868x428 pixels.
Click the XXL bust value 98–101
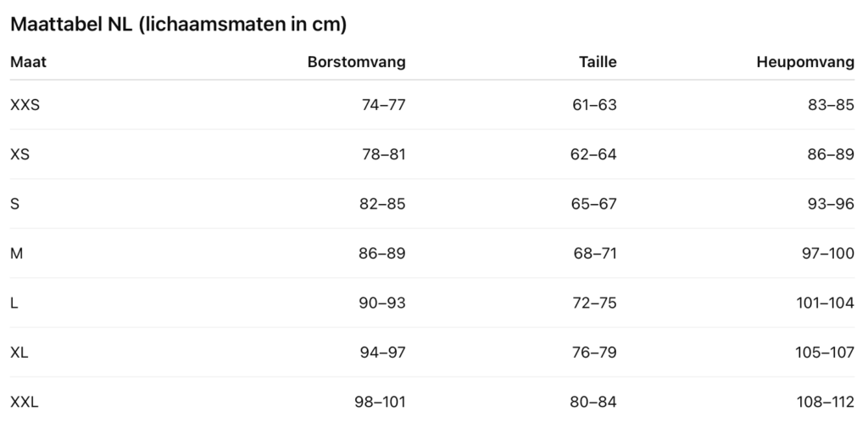[x=380, y=403]
